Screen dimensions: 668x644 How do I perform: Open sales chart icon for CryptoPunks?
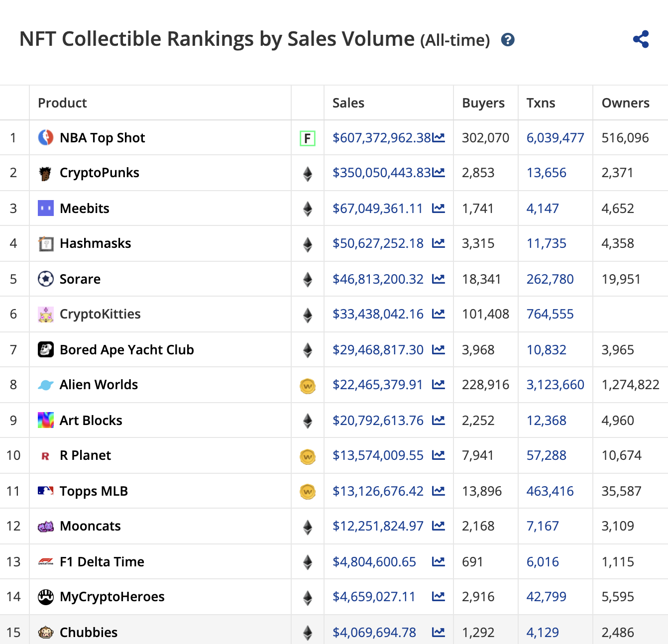click(x=439, y=173)
